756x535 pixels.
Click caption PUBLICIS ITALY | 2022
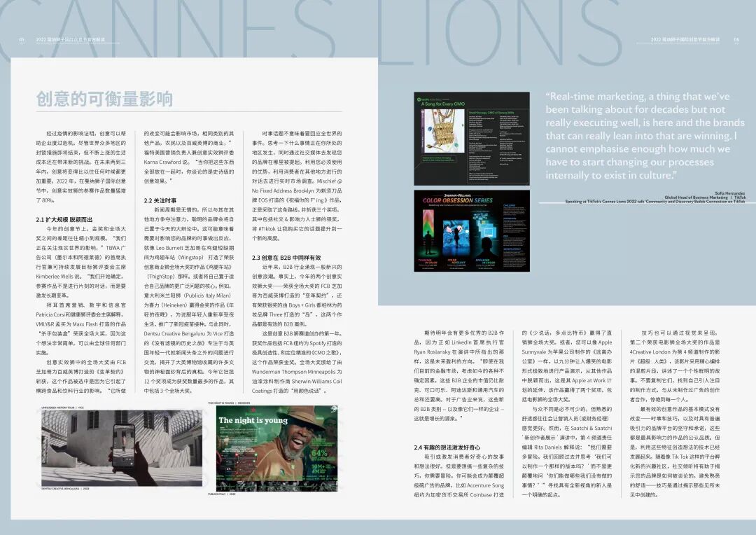(x=222, y=494)
